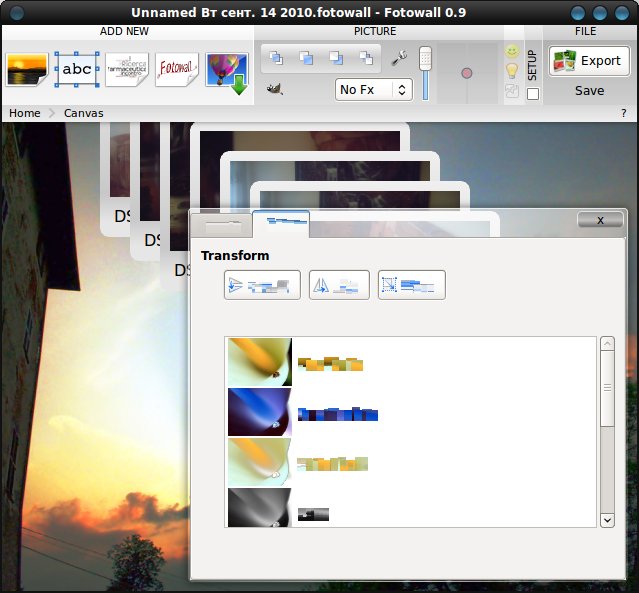Viewport: 639px width, 593px height.
Task: Toggle the SETUP checkbox
Action: click(533, 94)
